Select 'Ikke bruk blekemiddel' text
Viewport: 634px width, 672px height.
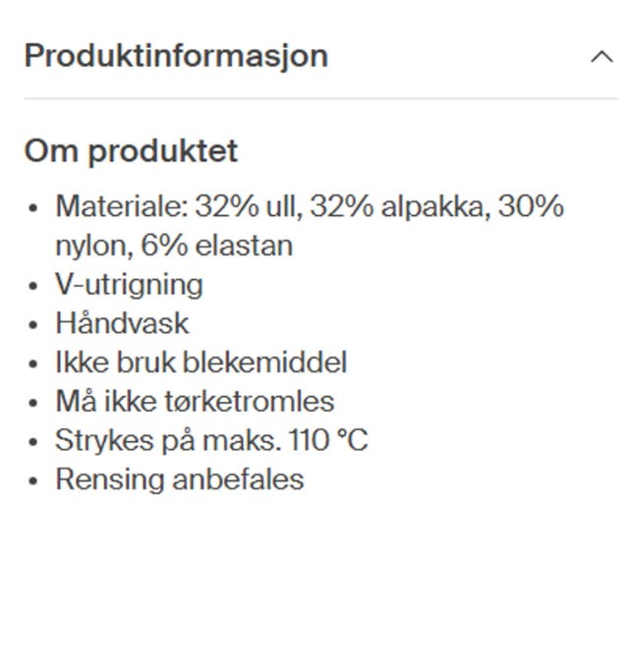(x=201, y=363)
